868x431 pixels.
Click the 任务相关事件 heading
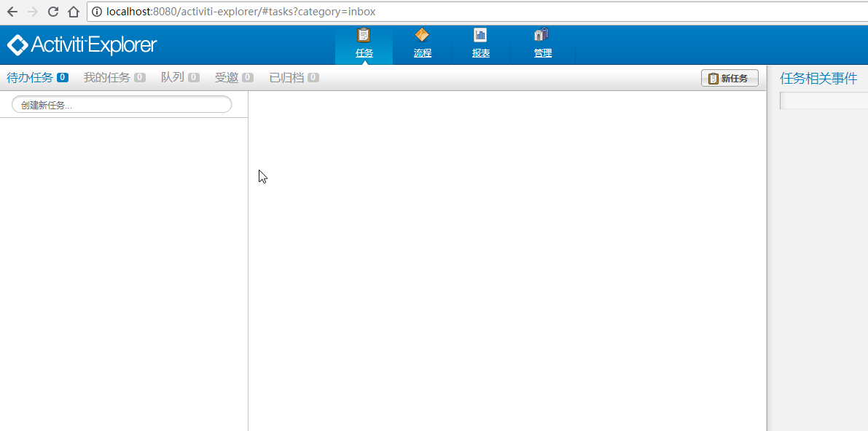818,79
